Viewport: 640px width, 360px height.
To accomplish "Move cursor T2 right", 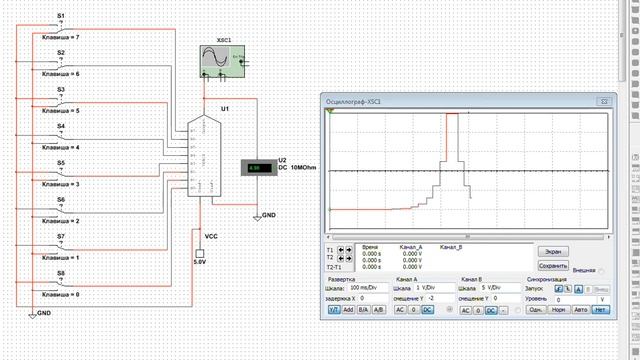I will coord(349,258).
